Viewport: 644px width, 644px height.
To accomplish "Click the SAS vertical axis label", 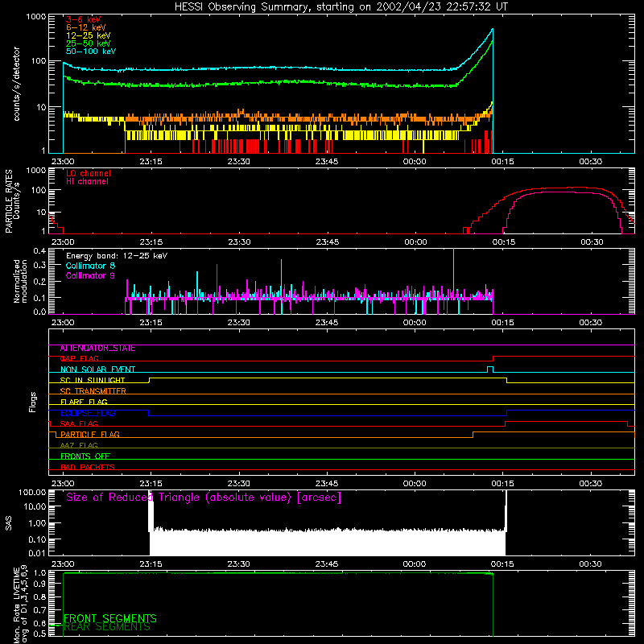I will pyautogui.click(x=9, y=523).
